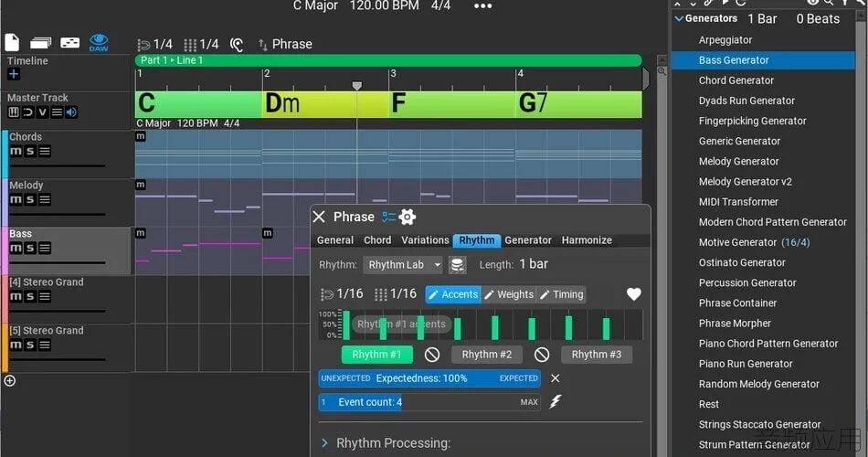Switch to the Generator tab
This screenshot has height=457, width=868.
(528, 240)
